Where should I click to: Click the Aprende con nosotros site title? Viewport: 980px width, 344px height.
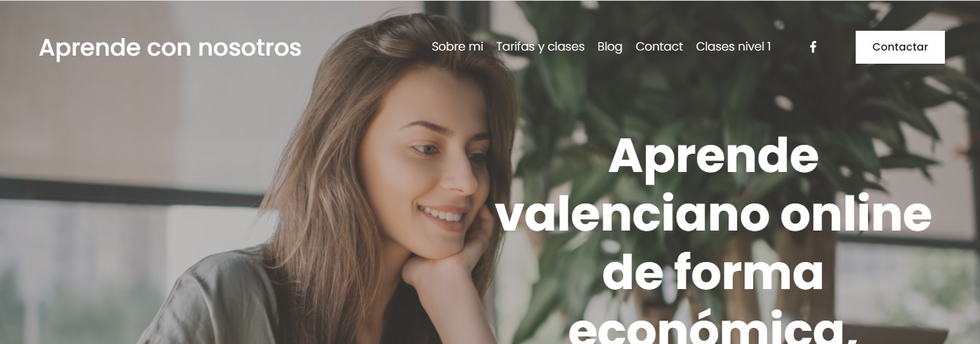170,48
